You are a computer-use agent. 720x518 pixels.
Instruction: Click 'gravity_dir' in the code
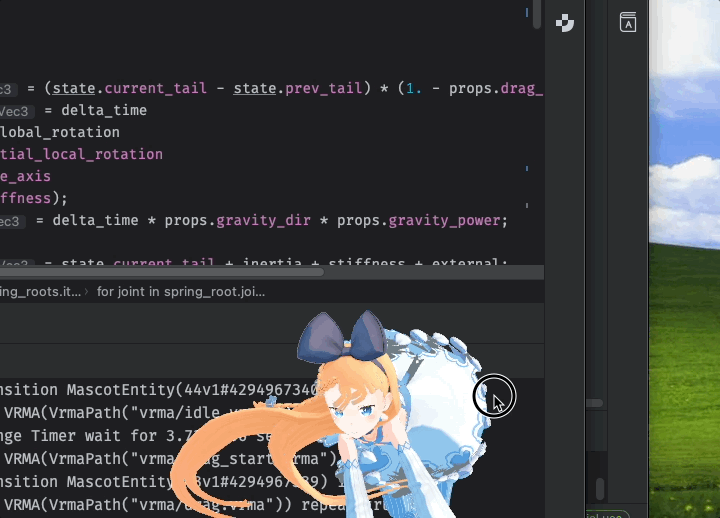coord(263,220)
